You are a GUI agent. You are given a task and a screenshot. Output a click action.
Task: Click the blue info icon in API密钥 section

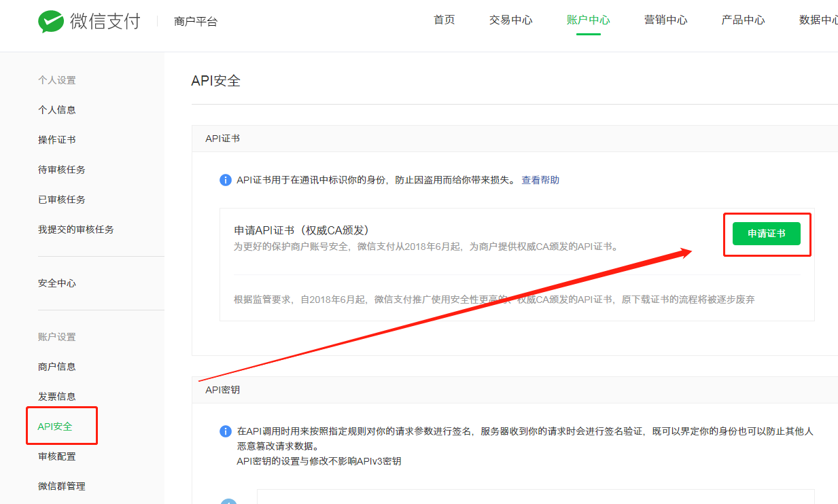pyautogui.click(x=226, y=431)
